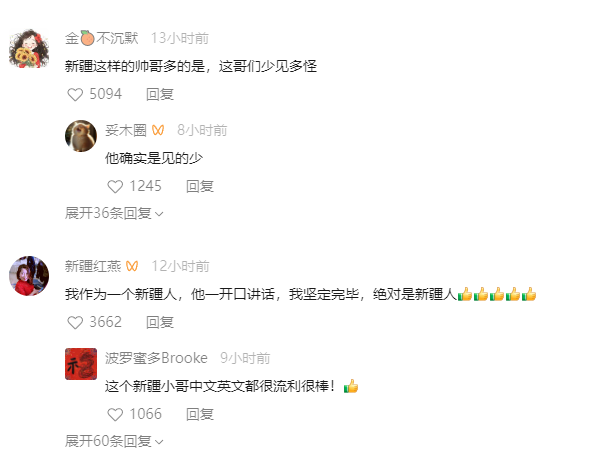The image size is (616, 462).
Task: Like 波罗蜜多Brooke's reply with 1066 likes
Action: pyautogui.click(x=115, y=414)
